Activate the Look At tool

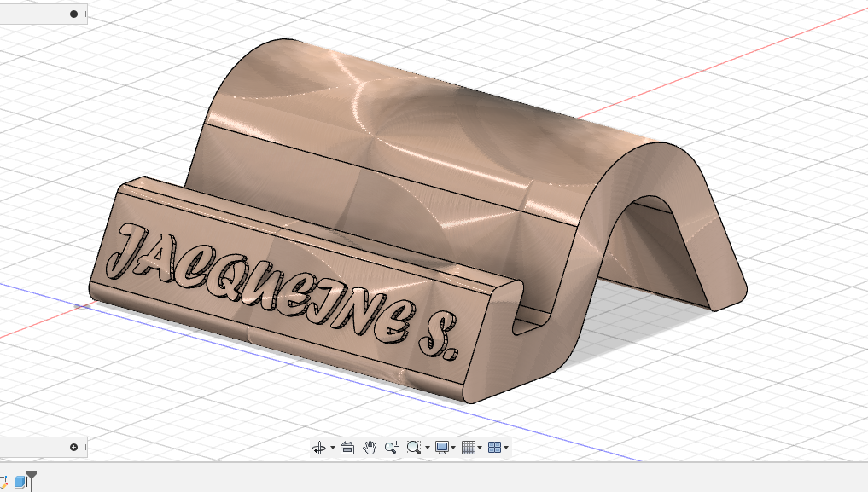coord(347,448)
